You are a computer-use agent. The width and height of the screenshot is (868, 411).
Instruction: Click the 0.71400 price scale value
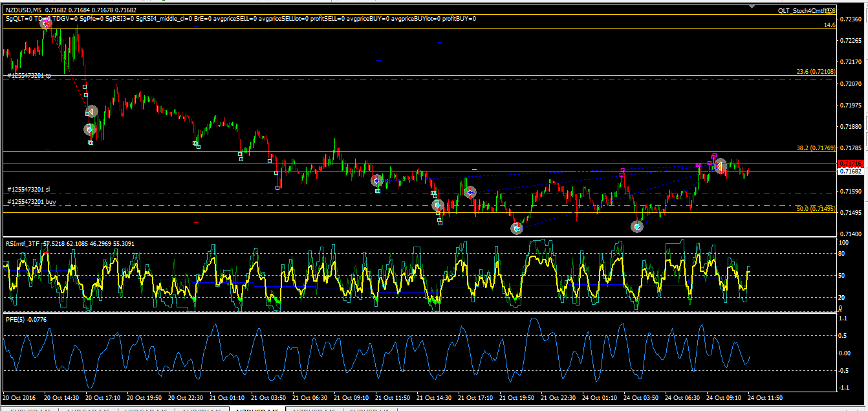(849, 234)
